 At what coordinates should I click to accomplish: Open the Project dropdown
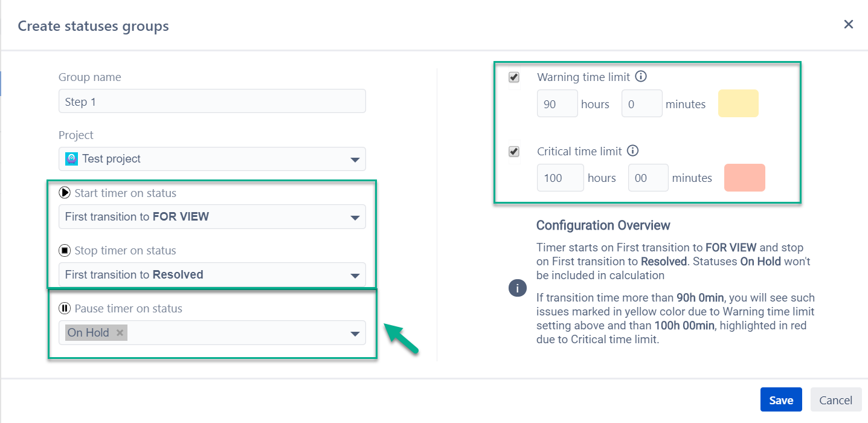pyautogui.click(x=212, y=159)
